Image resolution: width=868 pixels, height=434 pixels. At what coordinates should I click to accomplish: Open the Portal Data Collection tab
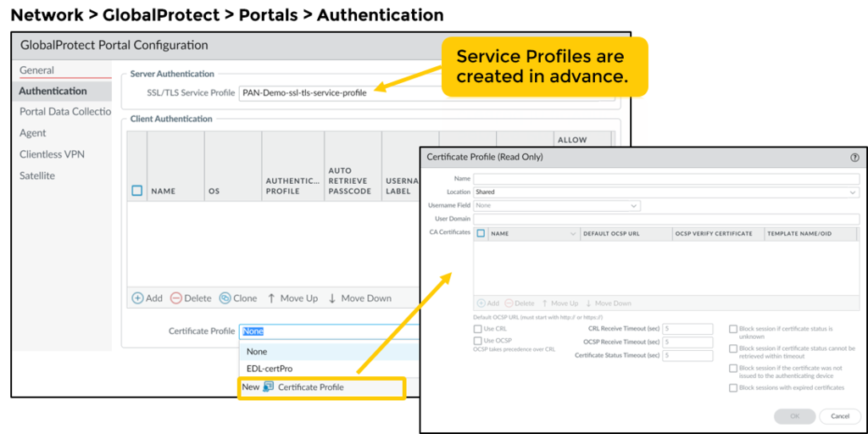[x=64, y=112]
